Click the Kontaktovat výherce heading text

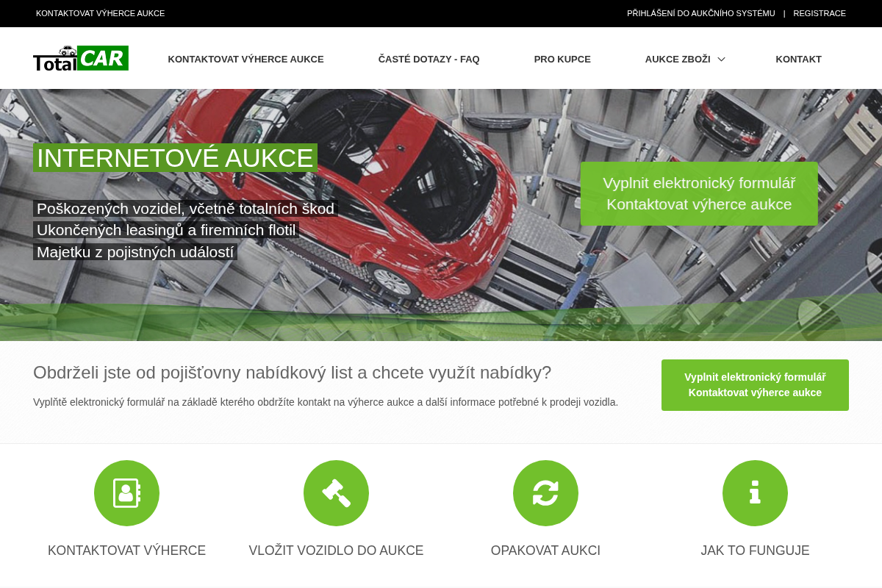coord(126,551)
